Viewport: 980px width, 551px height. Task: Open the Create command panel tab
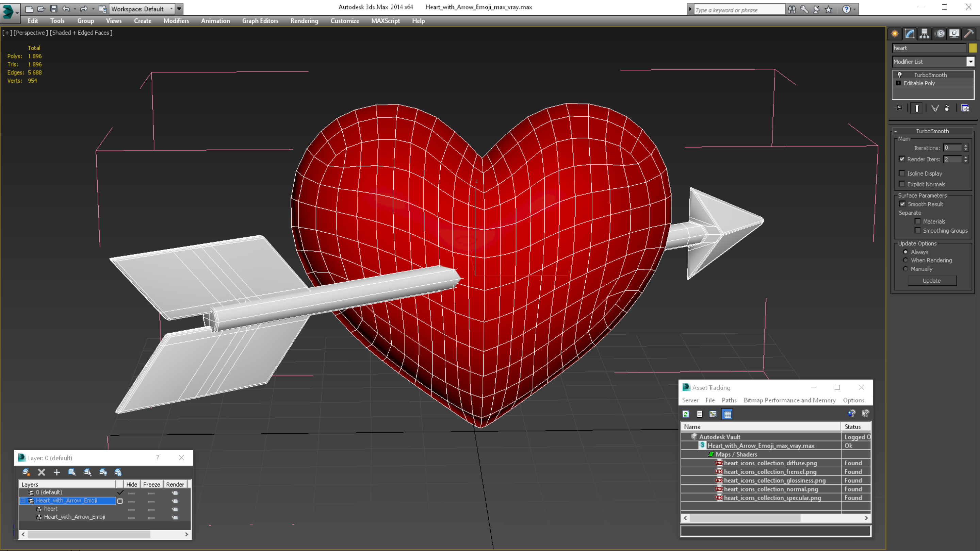pyautogui.click(x=895, y=34)
